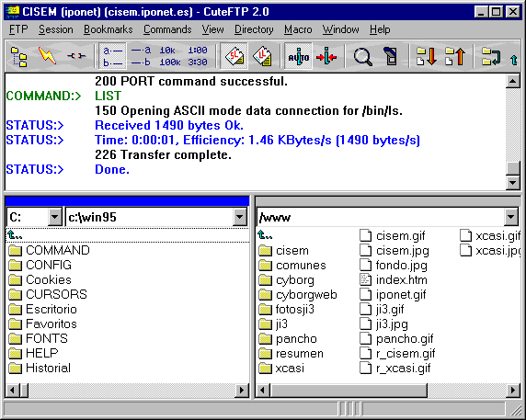Select sort by time 1:00/3:30 icon
This screenshot has width=526, height=420.
tap(198, 56)
